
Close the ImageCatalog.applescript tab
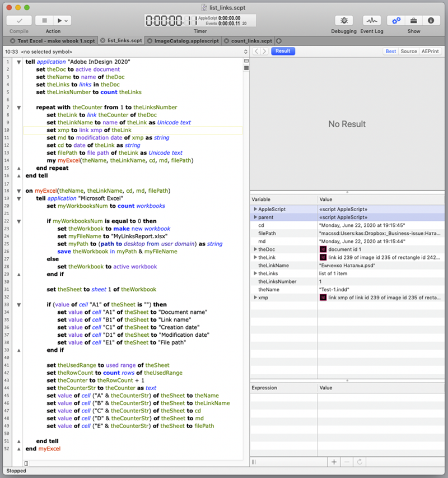tap(150, 41)
